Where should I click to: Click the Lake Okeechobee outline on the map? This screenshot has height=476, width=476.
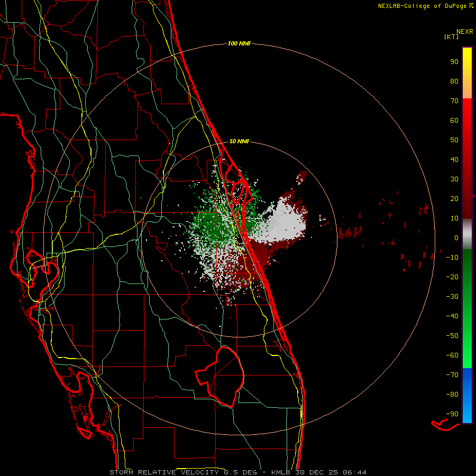220,377
